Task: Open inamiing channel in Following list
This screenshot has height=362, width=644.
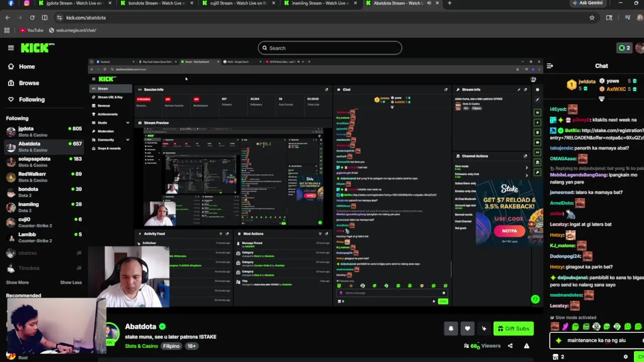Action: pyautogui.click(x=44, y=207)
